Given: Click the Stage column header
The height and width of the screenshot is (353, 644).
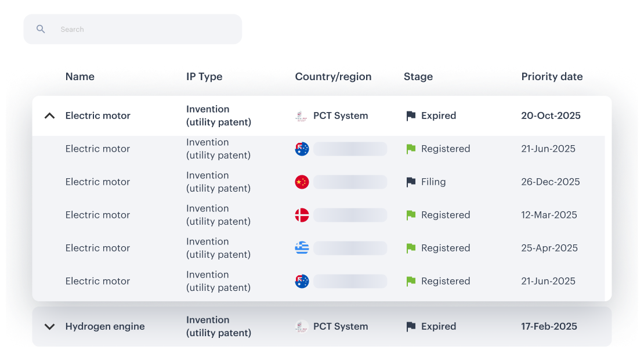Looking at the screenshot, I should 418,77.
